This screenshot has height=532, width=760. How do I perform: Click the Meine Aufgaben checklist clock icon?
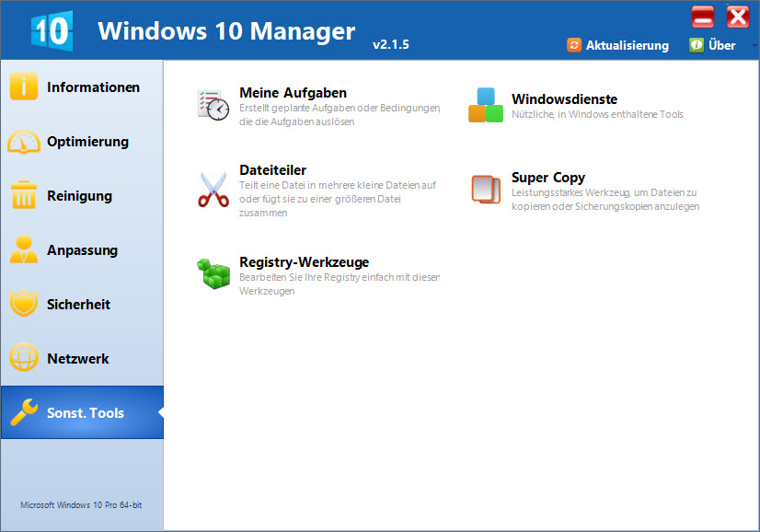coord(213,105)
